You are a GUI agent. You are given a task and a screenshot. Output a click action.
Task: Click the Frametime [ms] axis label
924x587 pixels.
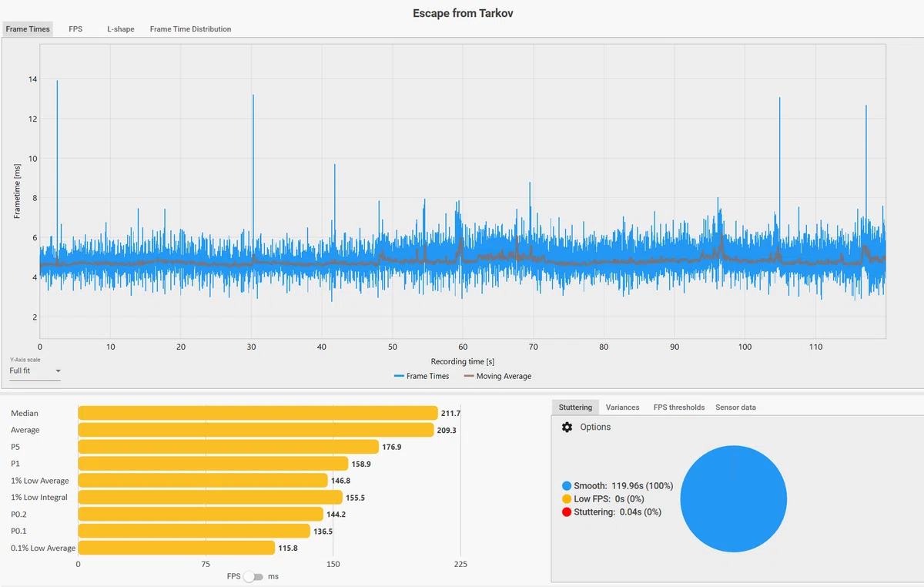click(17, 190)
